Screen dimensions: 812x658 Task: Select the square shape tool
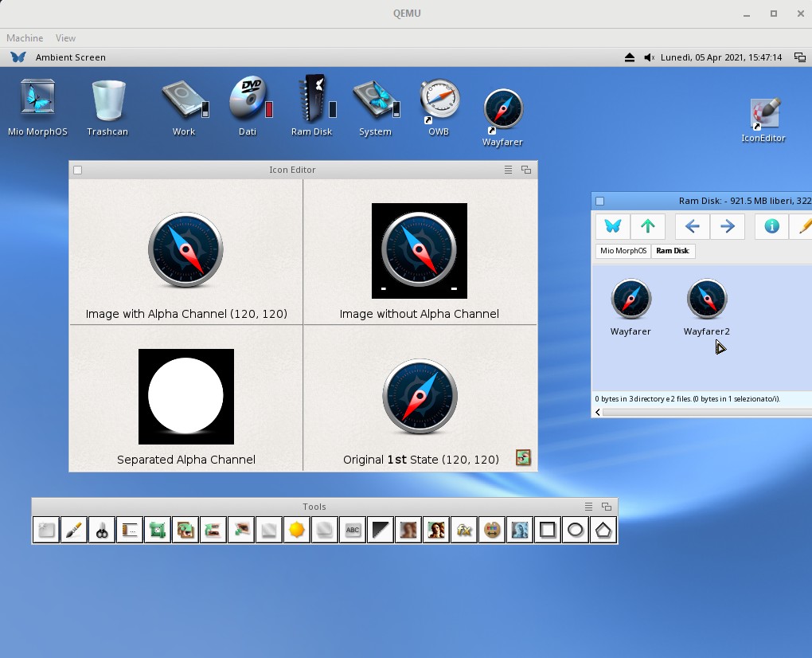coord(548,530)
